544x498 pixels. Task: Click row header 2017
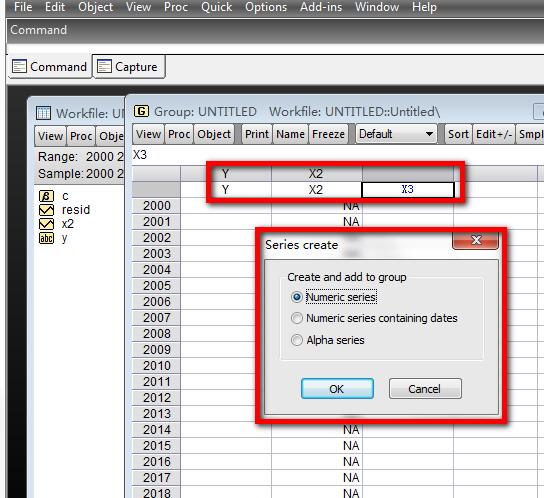(156, 478)
